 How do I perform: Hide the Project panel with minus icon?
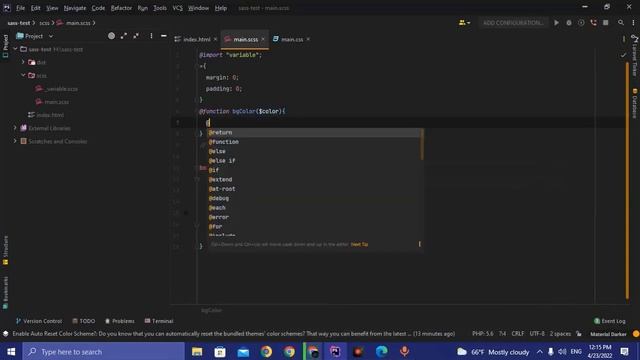pyautogui.click(x=164, y=36)
